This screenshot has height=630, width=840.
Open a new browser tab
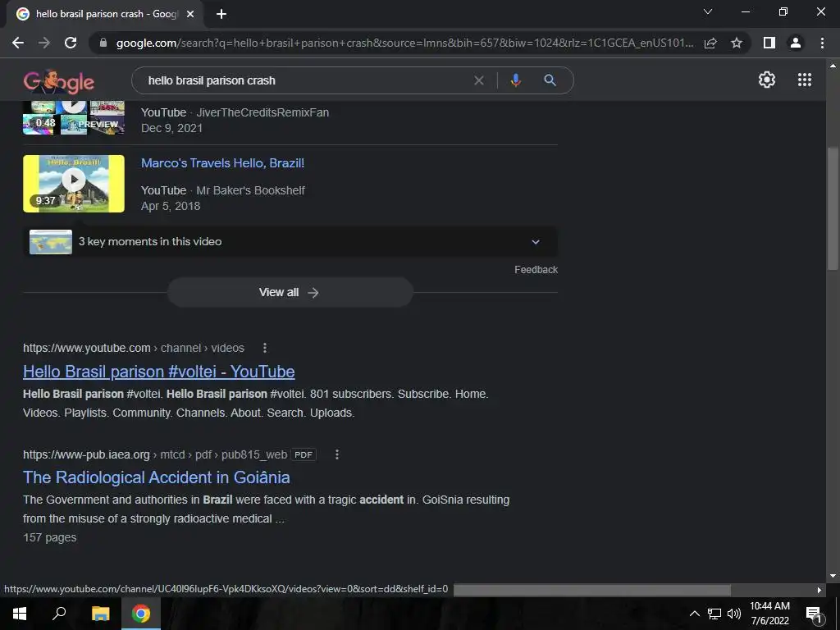click(x=221, y=15)
